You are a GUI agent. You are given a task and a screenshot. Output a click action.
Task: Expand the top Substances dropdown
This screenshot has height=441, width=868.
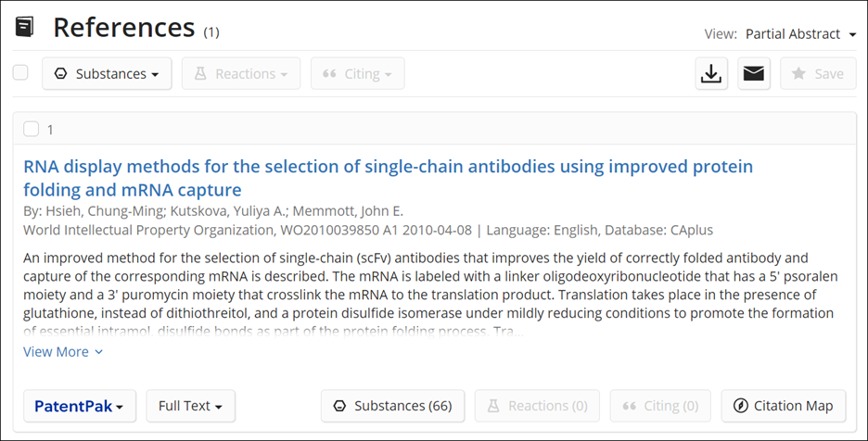point(107,73)
